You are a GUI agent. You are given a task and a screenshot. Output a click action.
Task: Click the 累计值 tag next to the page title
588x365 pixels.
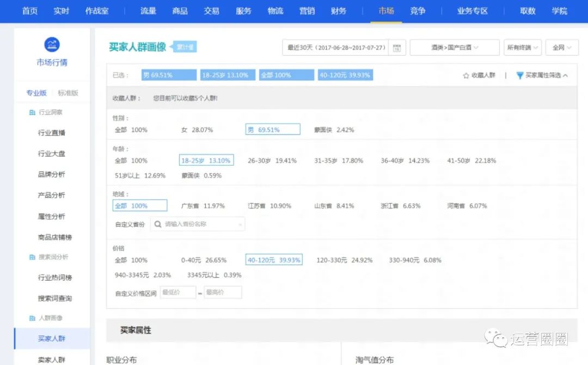(185, 46)
